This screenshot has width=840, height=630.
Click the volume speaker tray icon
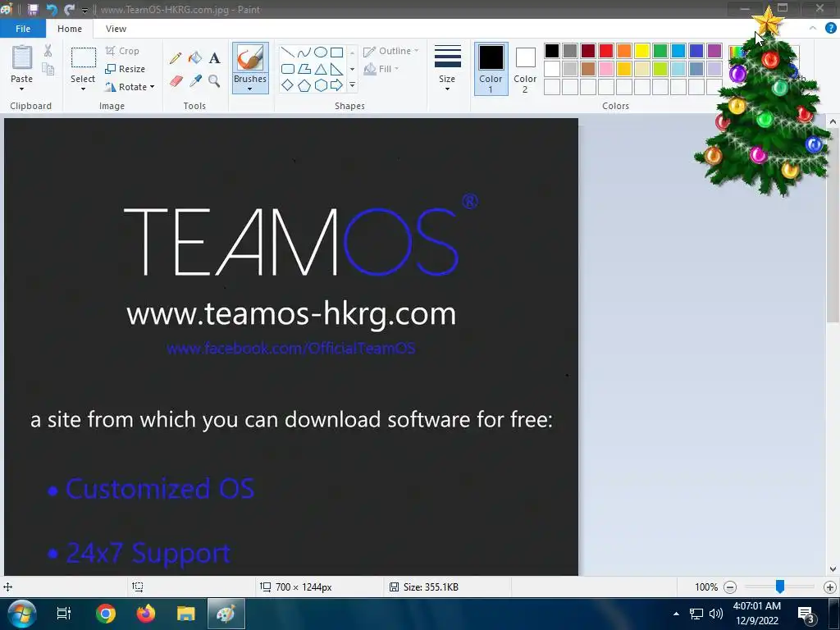click(x=715, y=614)
